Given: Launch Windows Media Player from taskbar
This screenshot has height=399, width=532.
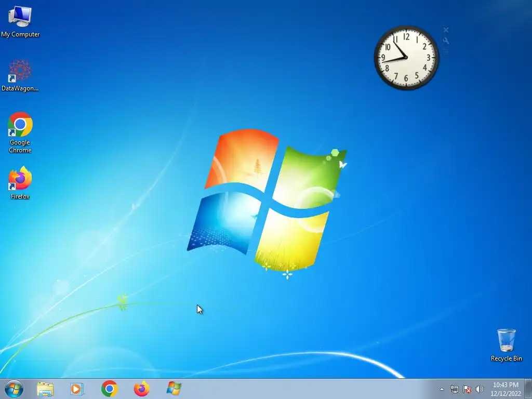Looking at the screenshot, I should pyautogui.click(x=77, y=389).
